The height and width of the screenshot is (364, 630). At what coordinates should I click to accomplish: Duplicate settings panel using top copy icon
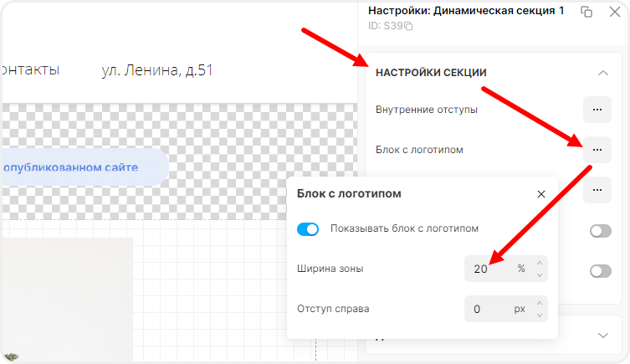pyautogui.click(x=586, y=12)
